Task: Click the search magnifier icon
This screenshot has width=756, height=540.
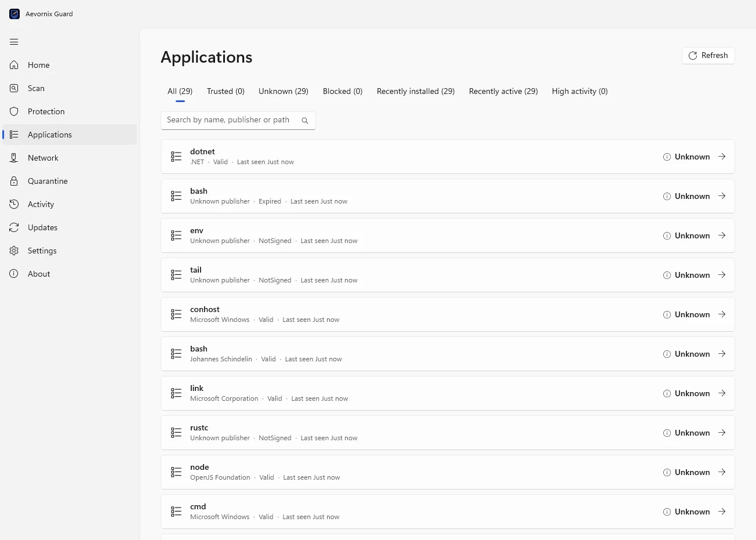Action: (x=305, y=121)
